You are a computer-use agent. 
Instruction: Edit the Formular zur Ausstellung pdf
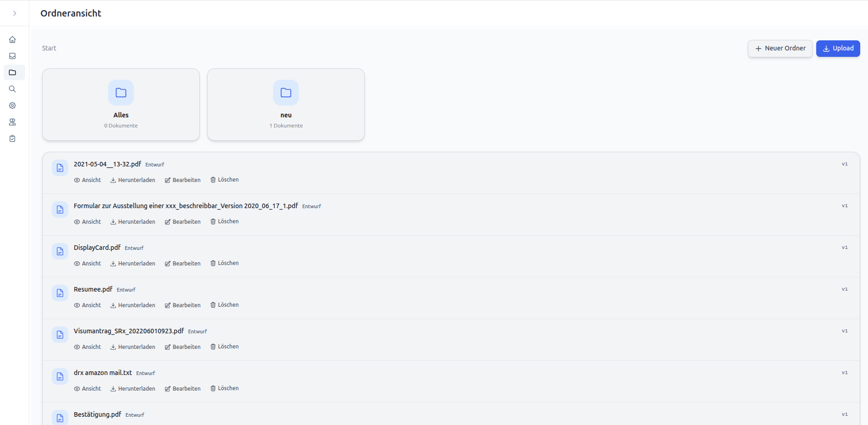(183, 222)
